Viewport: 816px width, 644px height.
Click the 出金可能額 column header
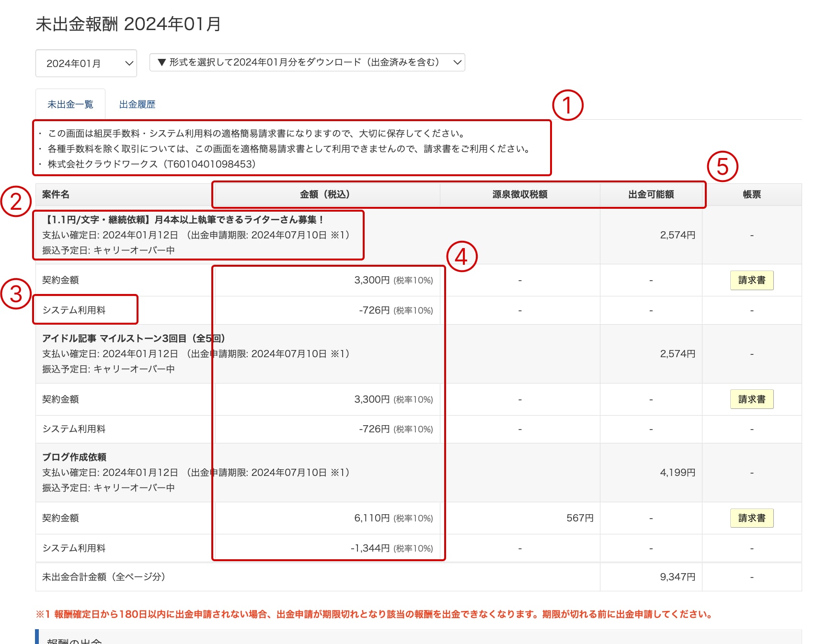click(651, 194)
